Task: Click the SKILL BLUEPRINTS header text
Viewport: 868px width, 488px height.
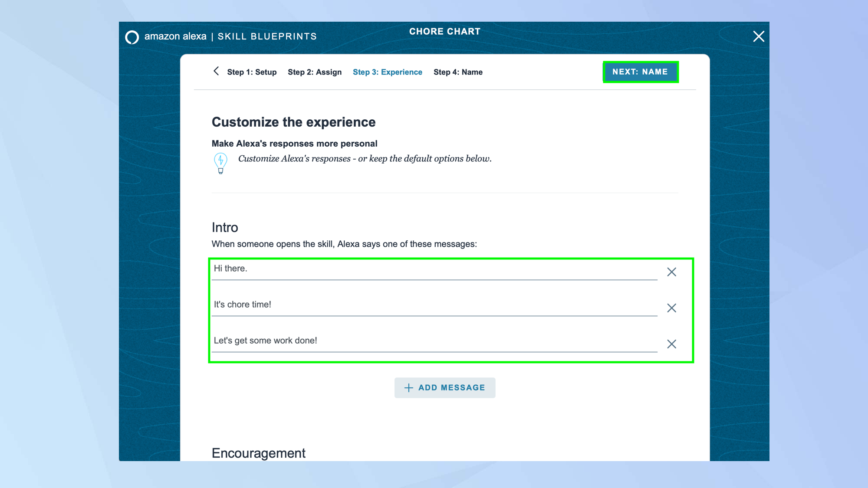Action: 267,36
